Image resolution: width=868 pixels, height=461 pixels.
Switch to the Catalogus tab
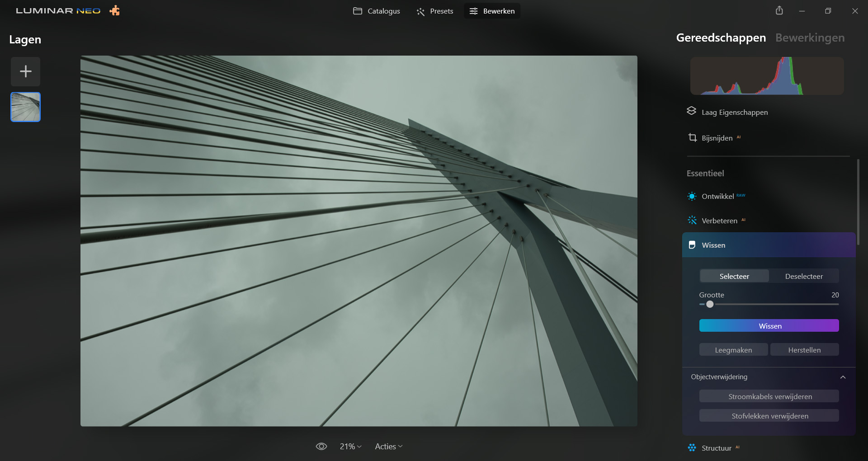tap(377, 11)
